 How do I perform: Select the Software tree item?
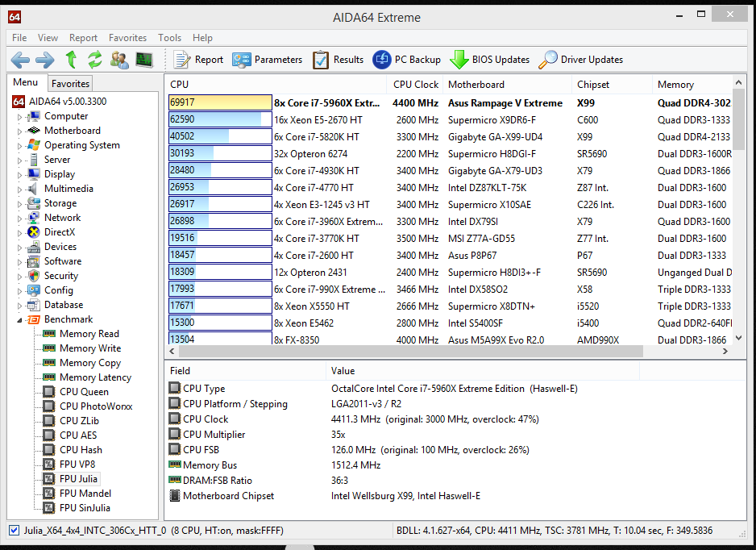[63, 261]
